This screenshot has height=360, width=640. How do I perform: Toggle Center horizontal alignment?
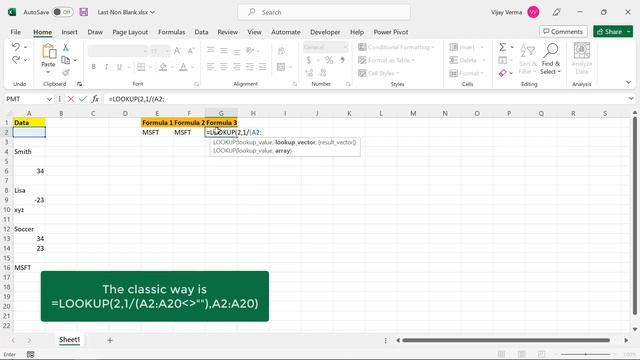pyautogui.click(x=224, y=67)
